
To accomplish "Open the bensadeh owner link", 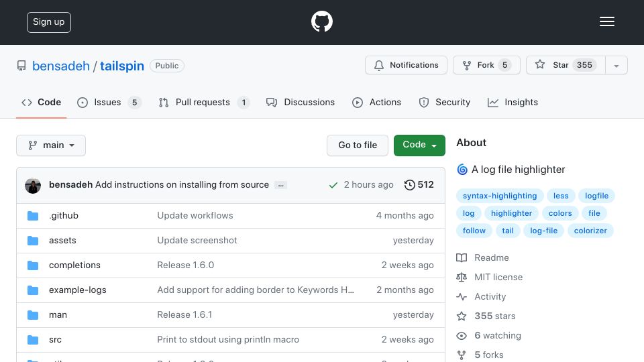I will [x=61, y=66].
